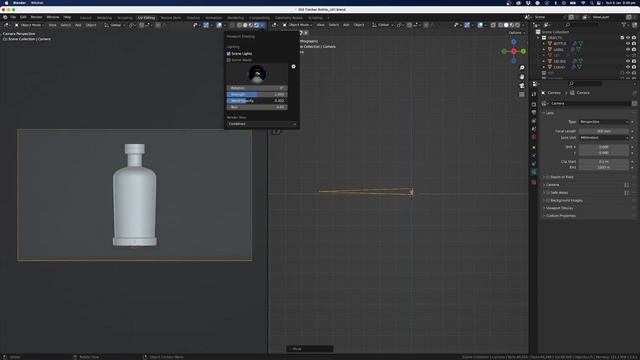This screenshot has height=360, width=640.
Task: Adjust the World Opacity slider
Action: pyautogui.click(x=257, y=100)
